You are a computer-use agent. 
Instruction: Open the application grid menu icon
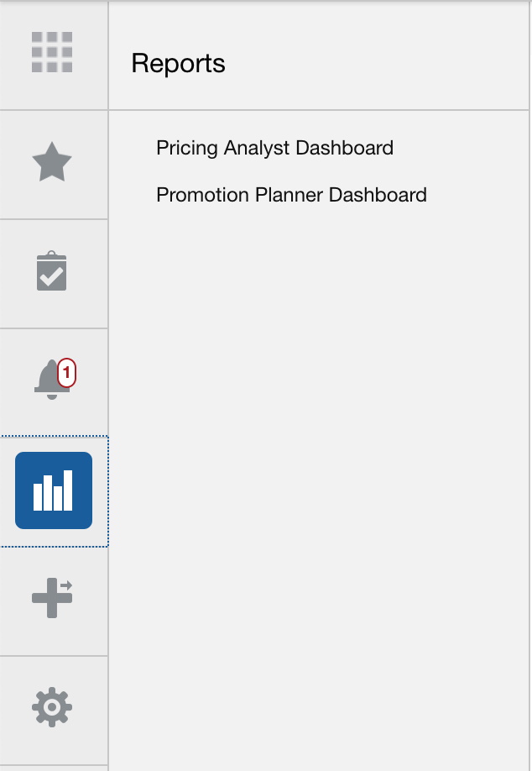tap(54, 54)
